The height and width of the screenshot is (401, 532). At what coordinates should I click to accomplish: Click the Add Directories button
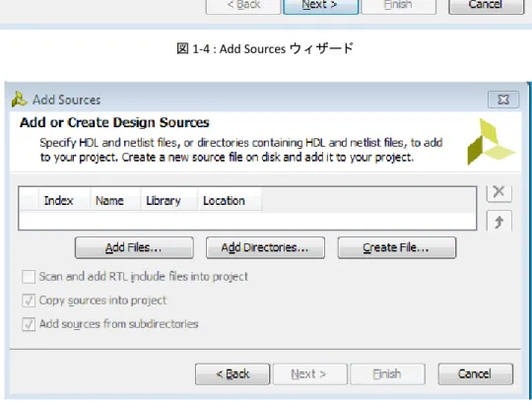(x=265, y=247)
